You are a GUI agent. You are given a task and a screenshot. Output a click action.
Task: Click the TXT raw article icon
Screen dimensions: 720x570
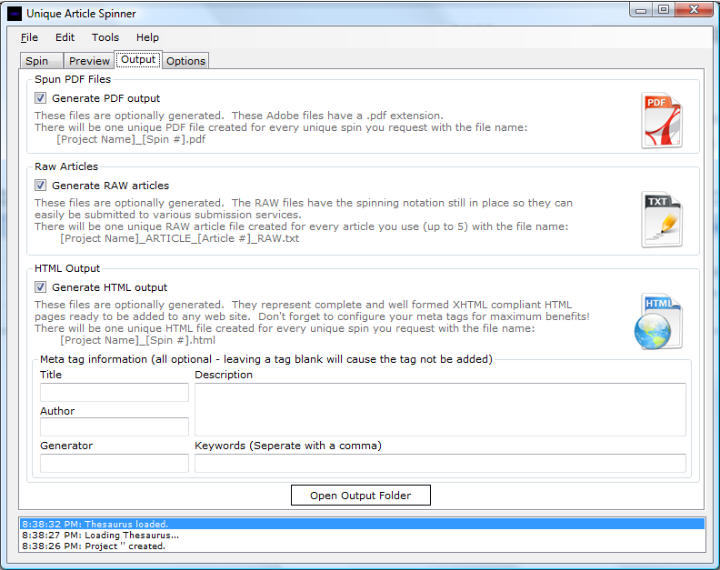[661, 219]
